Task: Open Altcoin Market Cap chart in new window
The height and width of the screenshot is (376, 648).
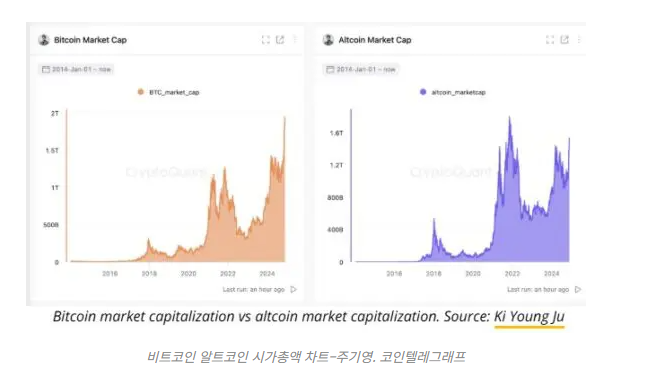Action: tap(564, 40)
